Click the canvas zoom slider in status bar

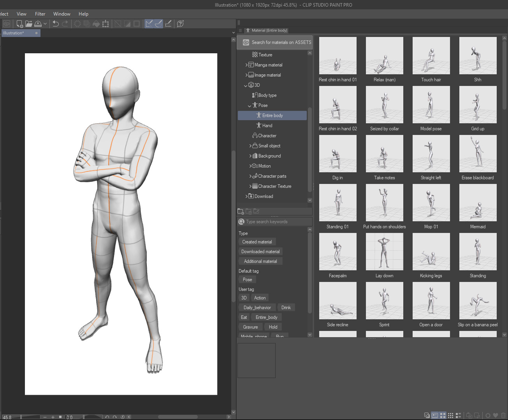30,417
